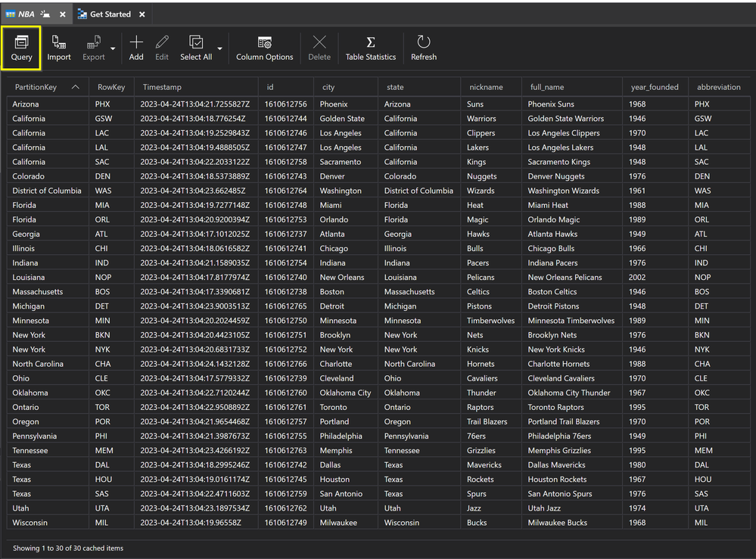
Task: Click the id value 1610612756
Action: pos(285,104)
